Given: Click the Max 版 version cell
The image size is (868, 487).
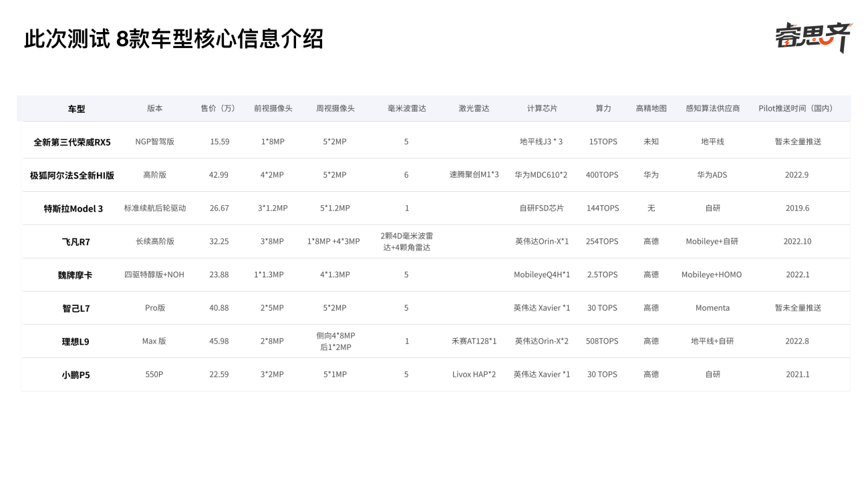Looking at the screenshot, I should click(x=154, y=341).
